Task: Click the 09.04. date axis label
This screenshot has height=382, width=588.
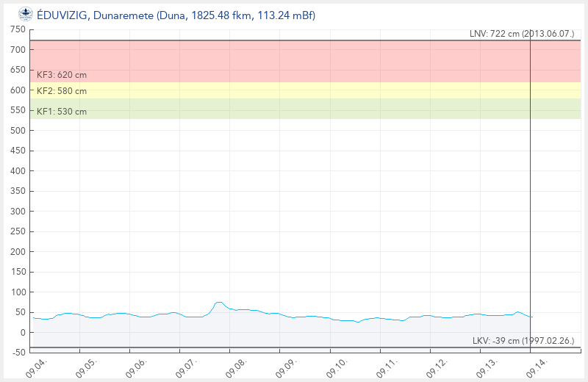Action: pos(36,368)
